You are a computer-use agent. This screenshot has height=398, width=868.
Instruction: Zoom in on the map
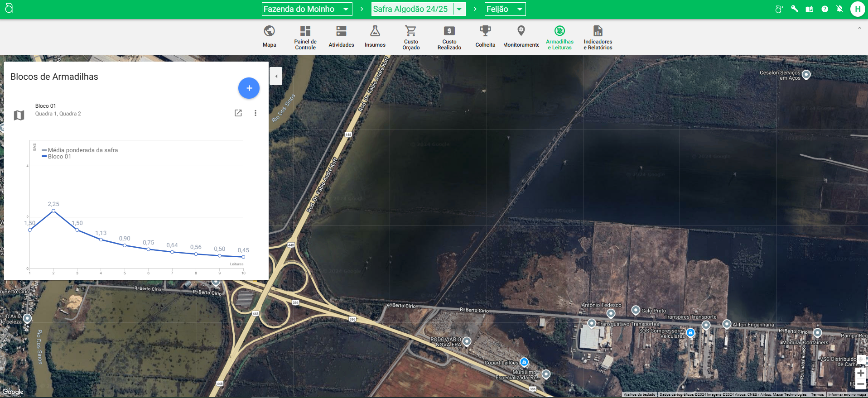pos(860,373)
